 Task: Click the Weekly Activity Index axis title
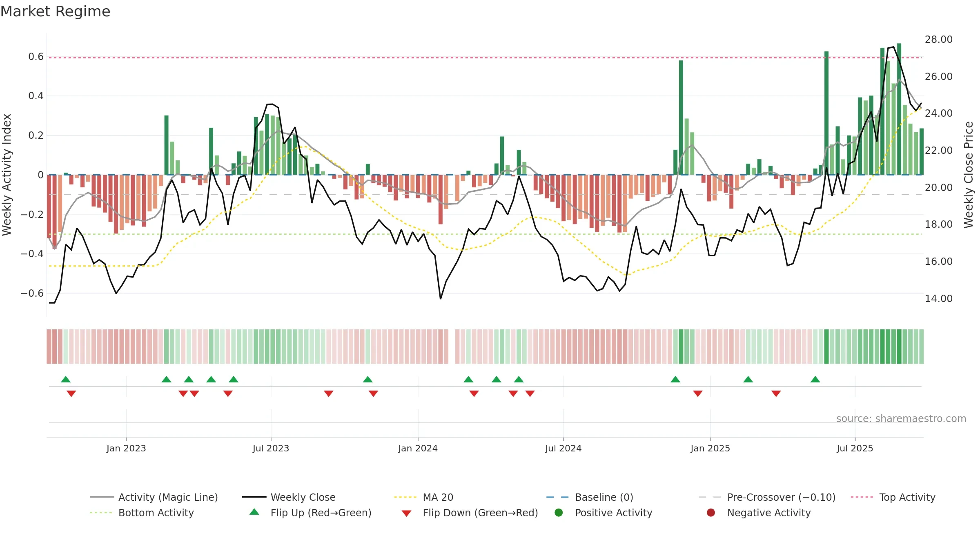coord(7,175)
